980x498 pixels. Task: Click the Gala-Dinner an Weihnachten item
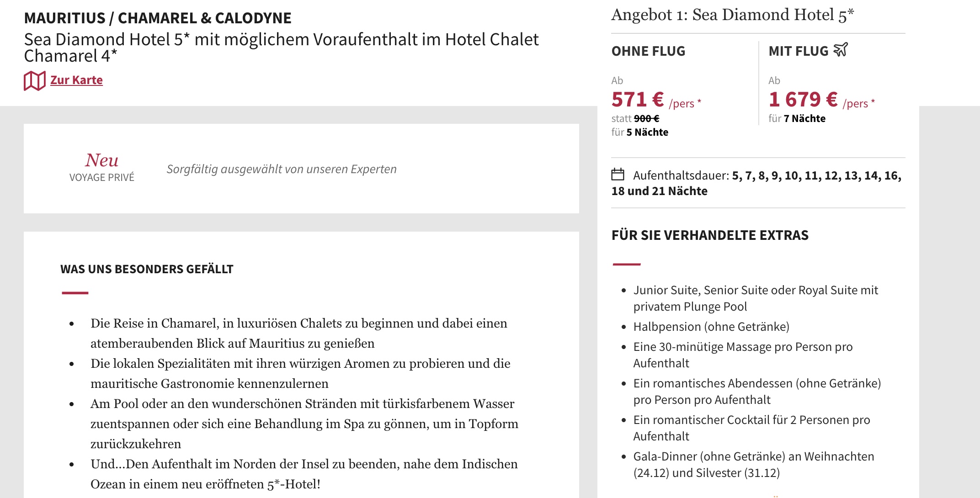753,465
